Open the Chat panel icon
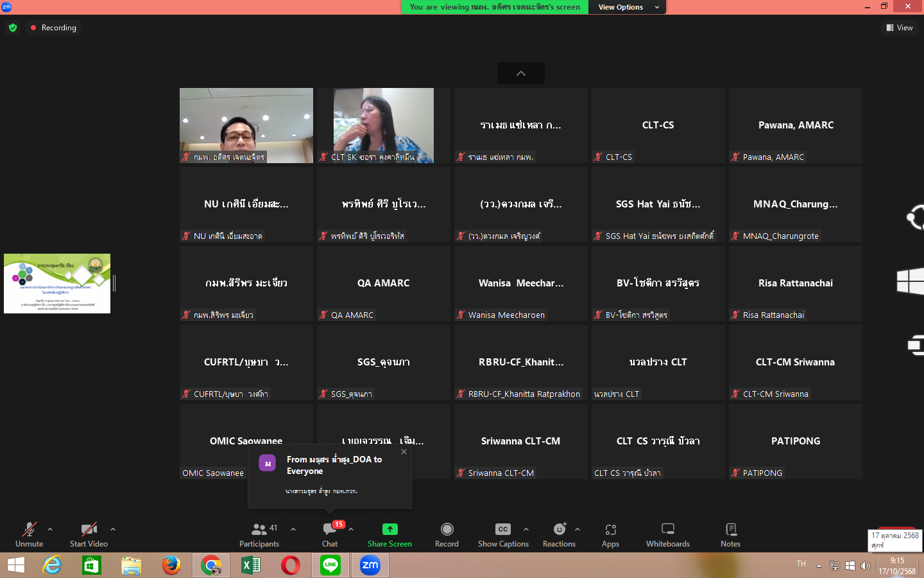 pyautogui.click(x=330, y=530)
